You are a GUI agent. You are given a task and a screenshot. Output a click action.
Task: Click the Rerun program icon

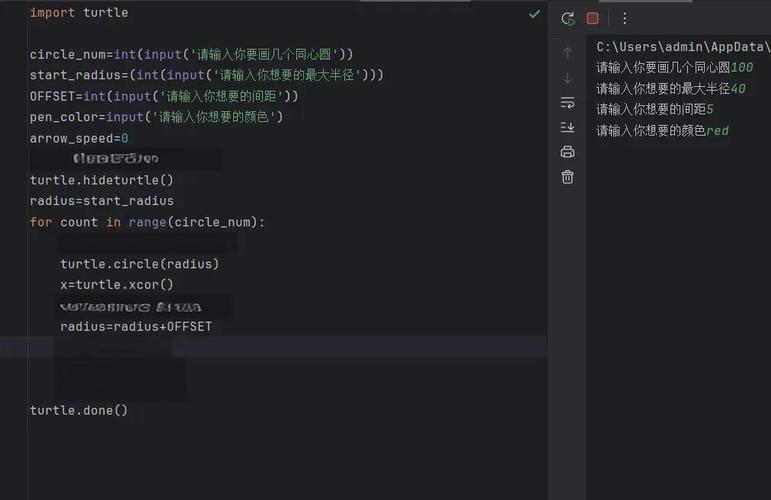pyautogui.click(x=568, y=19)
